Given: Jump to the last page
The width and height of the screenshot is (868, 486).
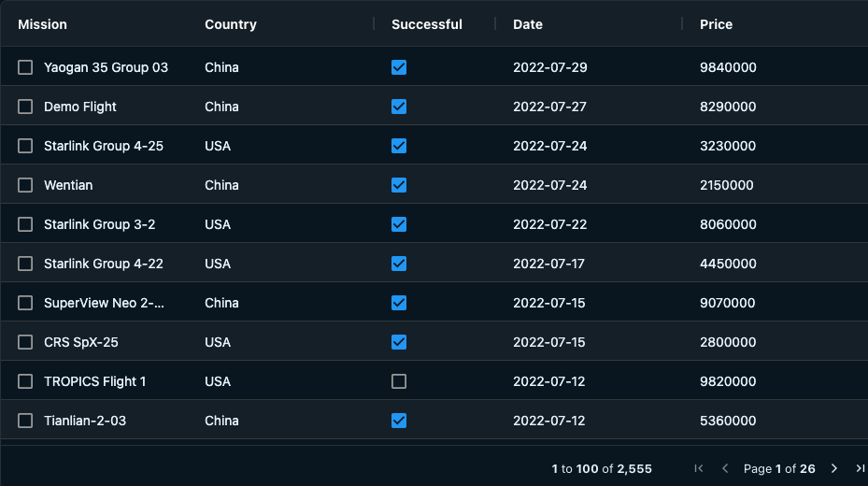Looking at the screenshot, I should [x=860, y=468].
